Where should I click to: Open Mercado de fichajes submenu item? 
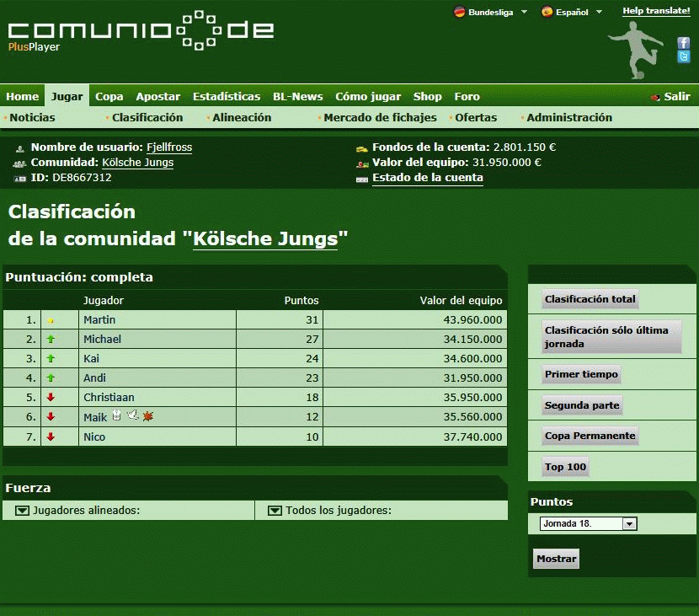coord(380,118)
